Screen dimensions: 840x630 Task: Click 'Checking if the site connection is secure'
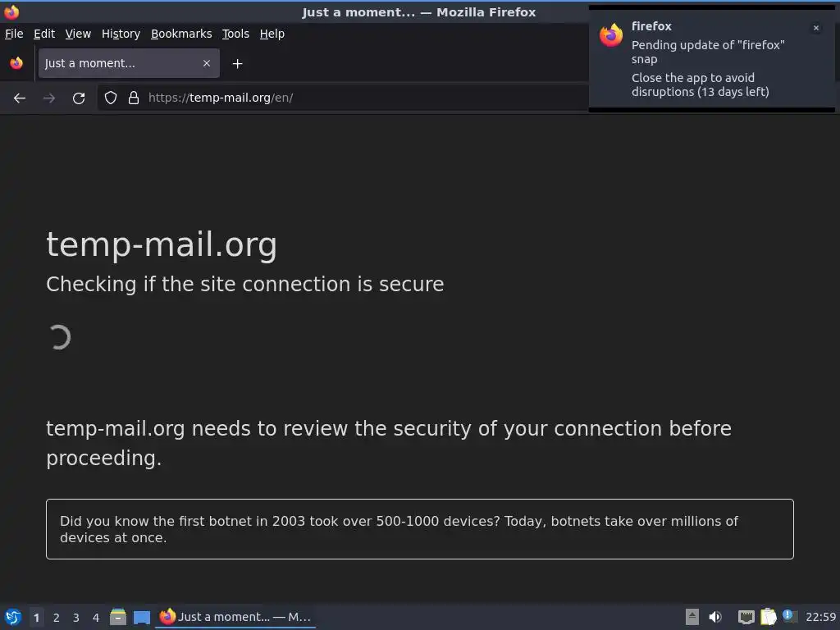244,285
